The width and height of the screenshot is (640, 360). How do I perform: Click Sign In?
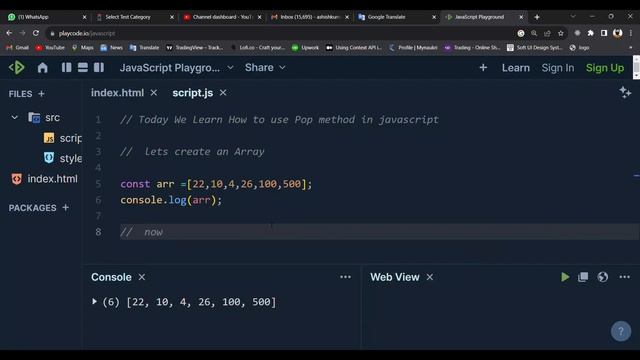click(558, 68)
